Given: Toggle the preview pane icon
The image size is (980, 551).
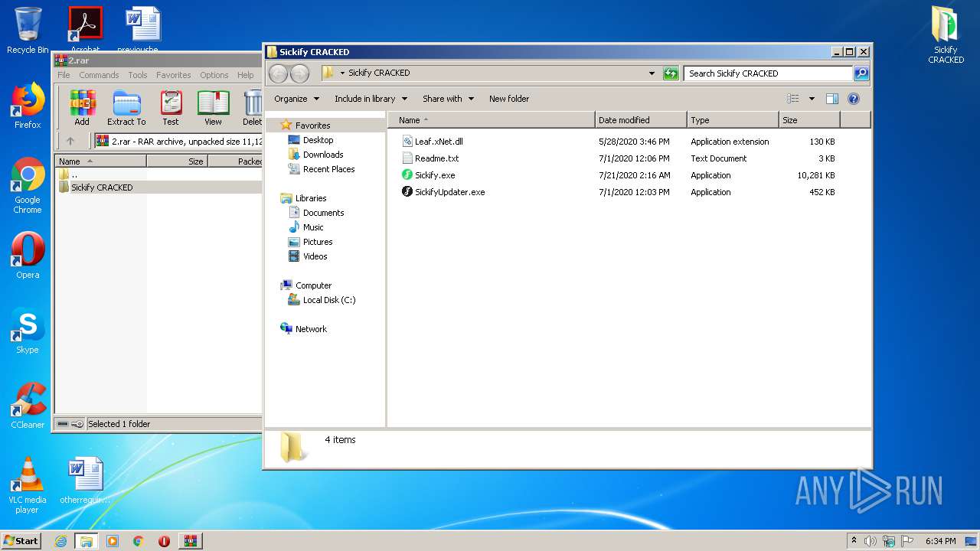Looking at the screenshot, I should click(x=832, y=99).
